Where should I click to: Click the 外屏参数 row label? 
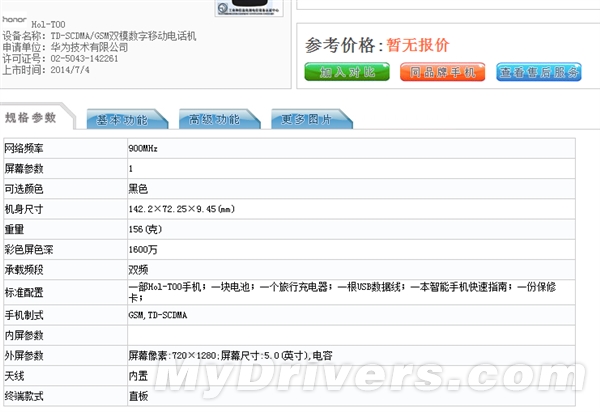(x=24, y=356)
